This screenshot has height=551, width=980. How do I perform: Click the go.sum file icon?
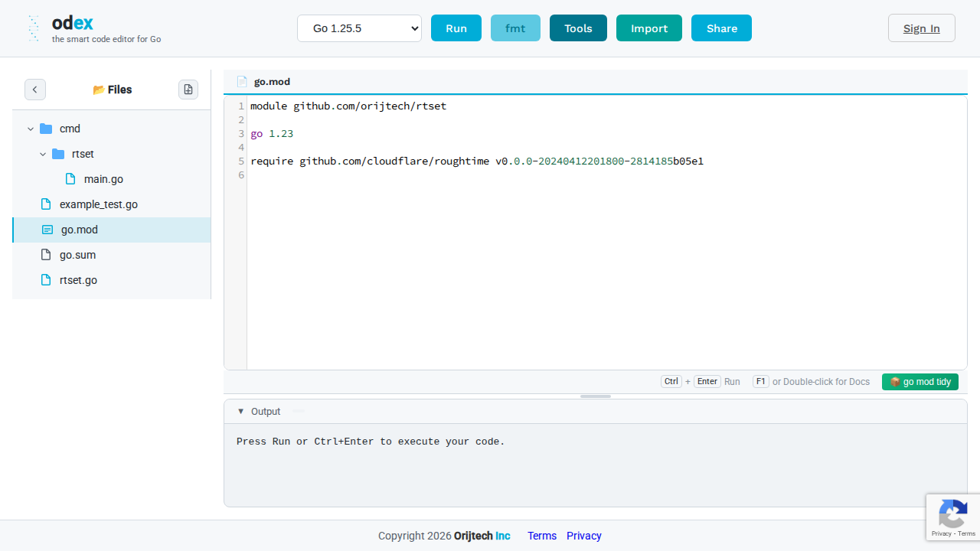point(46,255)
